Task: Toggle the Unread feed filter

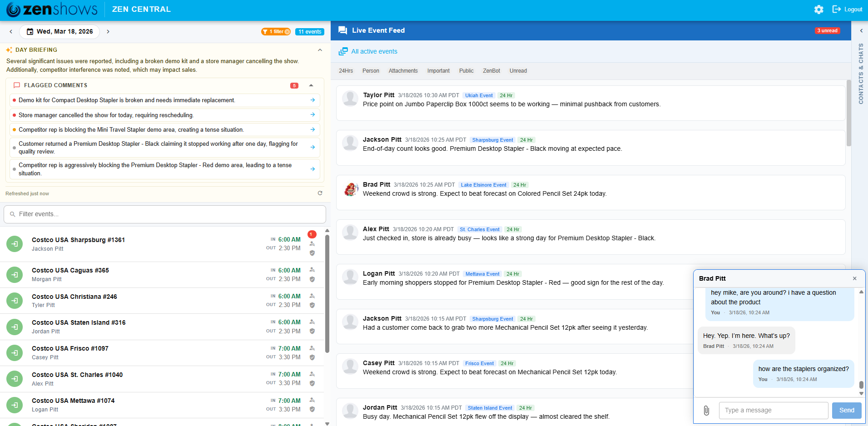Action: [x=518, y=71]
